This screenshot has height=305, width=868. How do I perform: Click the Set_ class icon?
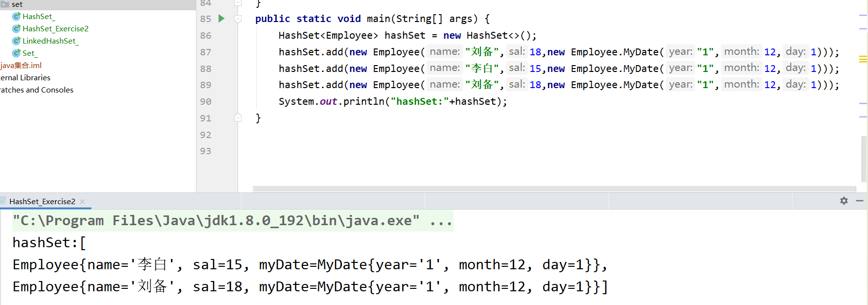pos(16,53)
